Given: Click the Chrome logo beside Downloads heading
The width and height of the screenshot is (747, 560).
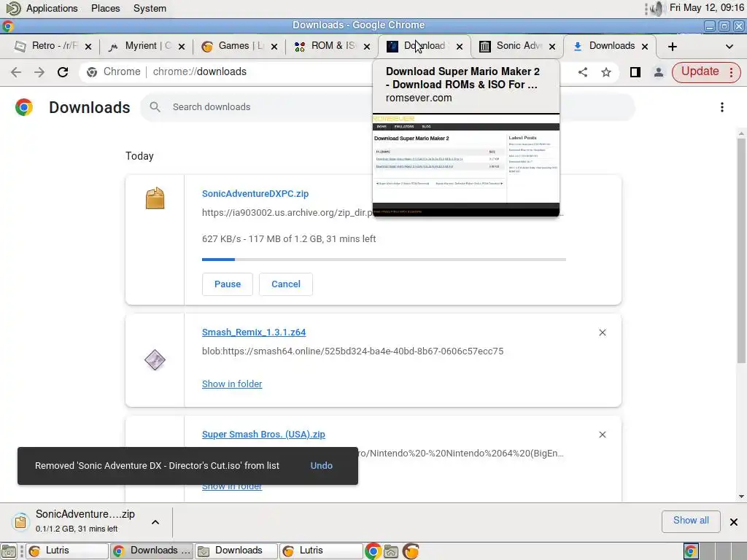Looking at the screenshot, I should click(x=24, y=107).
